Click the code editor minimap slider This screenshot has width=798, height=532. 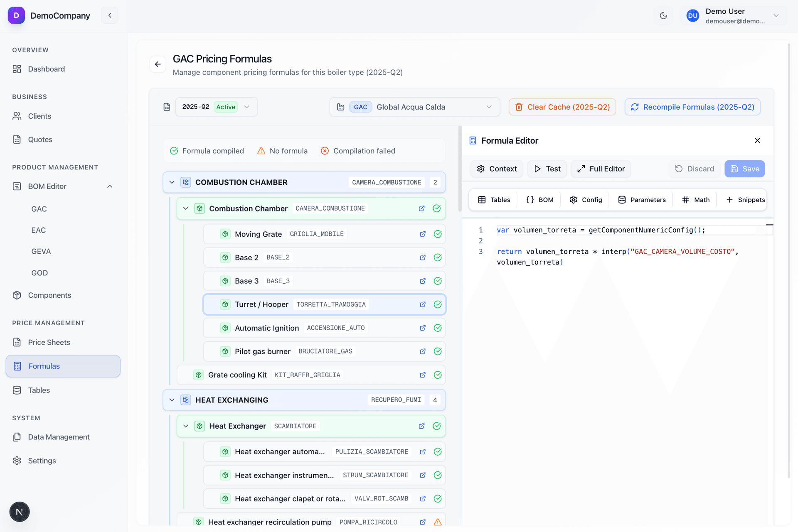(x=770, y=225)
